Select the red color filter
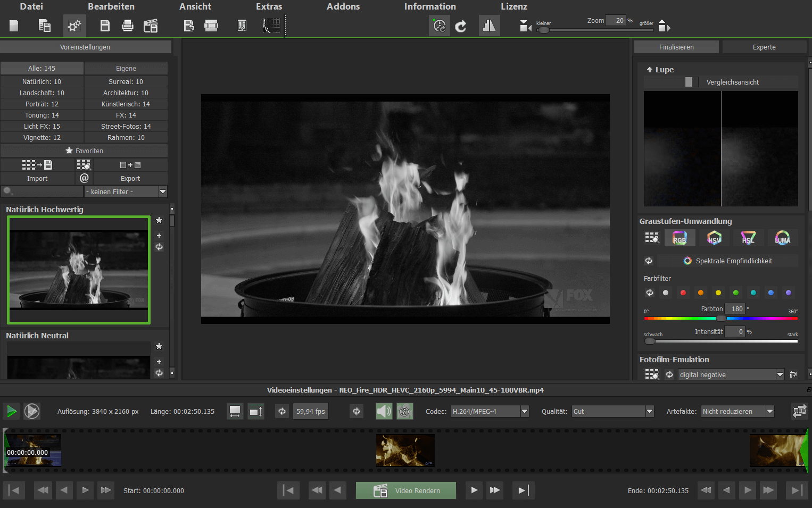This screenshot has height=508, width=812. tap(683, 293)
